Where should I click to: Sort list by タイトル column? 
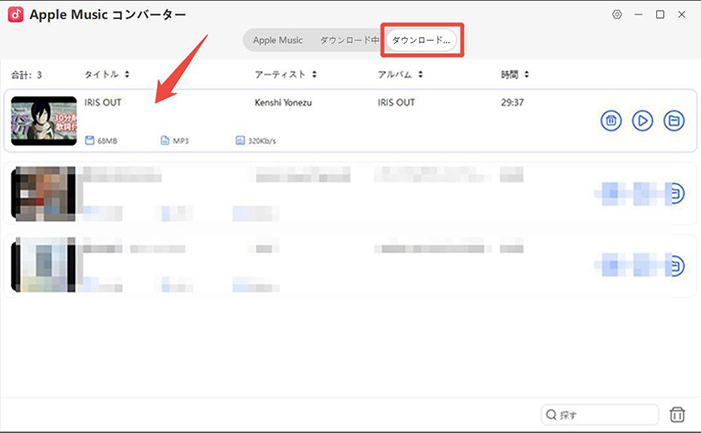coord(107,75)
